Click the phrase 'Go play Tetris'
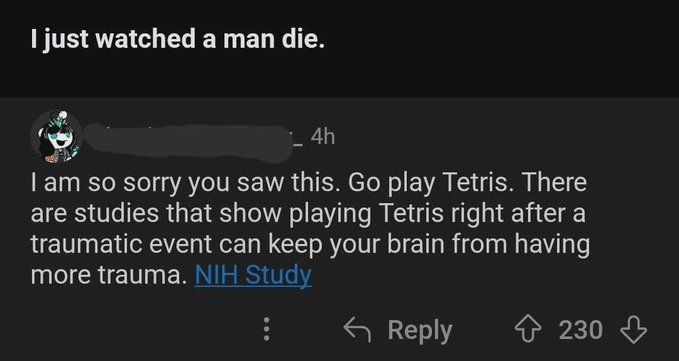This screenshot has height=361, width=679. point(425,184)
